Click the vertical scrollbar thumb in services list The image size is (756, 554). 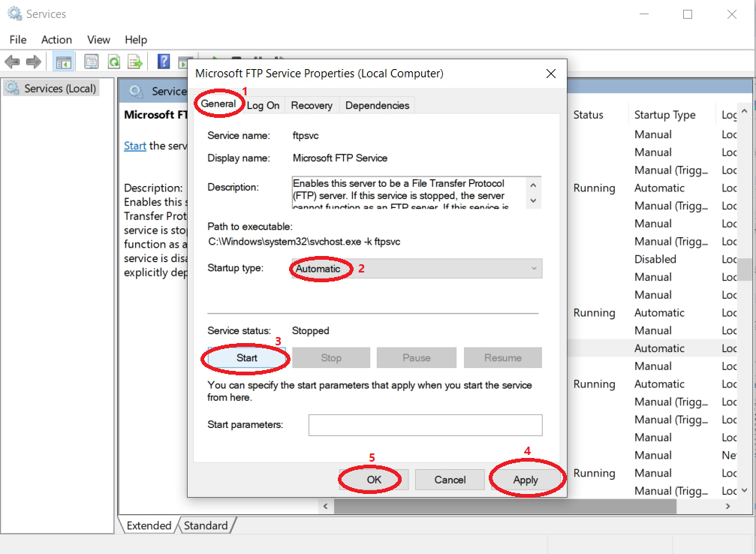(x=745, y=269)
